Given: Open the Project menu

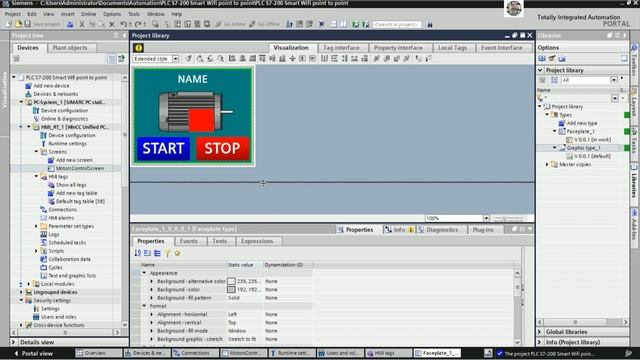Looking at the screenshot, I should coord(12,14).
